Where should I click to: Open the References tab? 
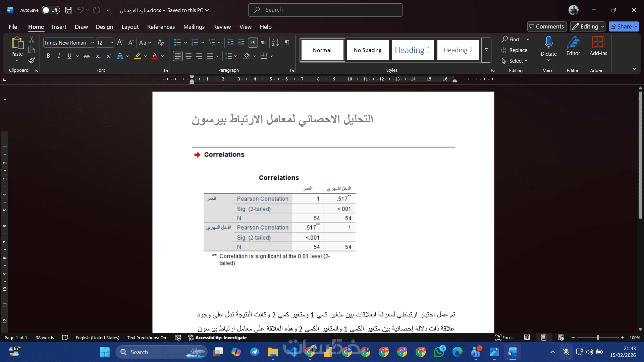pos(161,27)
